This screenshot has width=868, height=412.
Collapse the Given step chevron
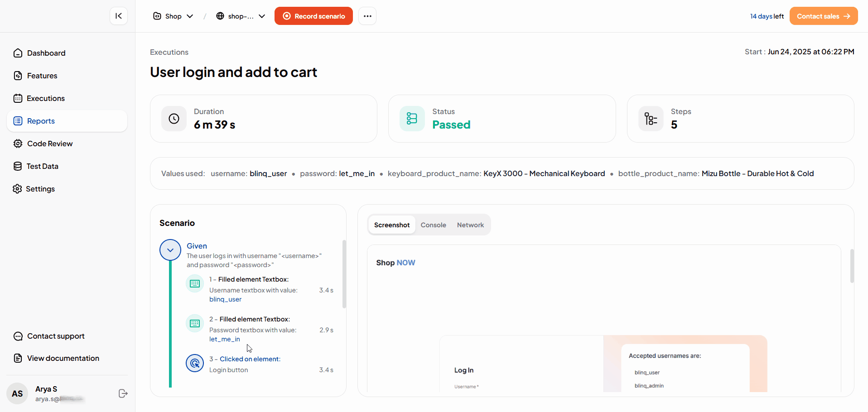coord(170,250)
